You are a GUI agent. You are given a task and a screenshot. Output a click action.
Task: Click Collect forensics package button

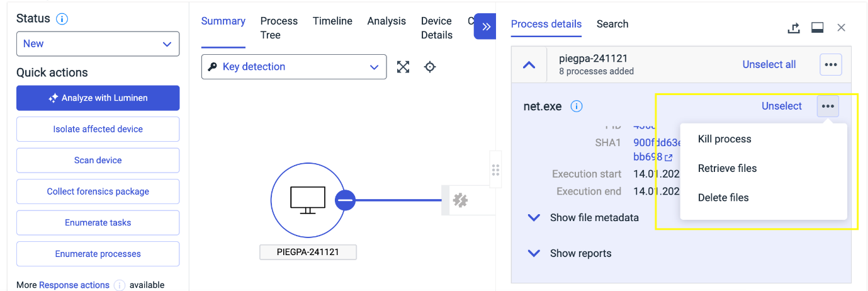[98, 191]
